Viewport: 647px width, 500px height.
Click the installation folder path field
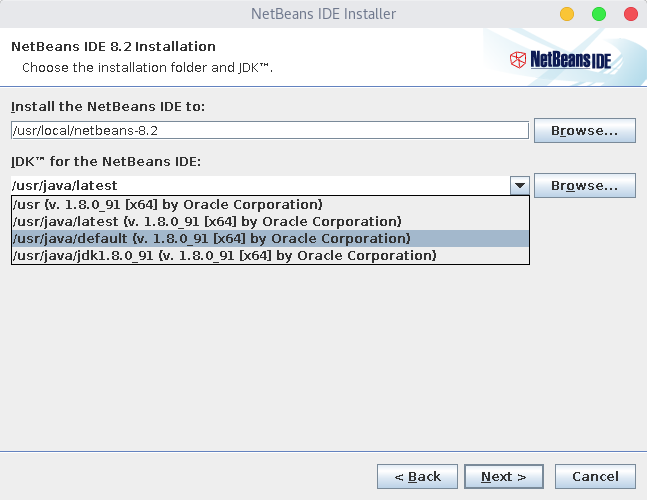(x=270, y=130)
